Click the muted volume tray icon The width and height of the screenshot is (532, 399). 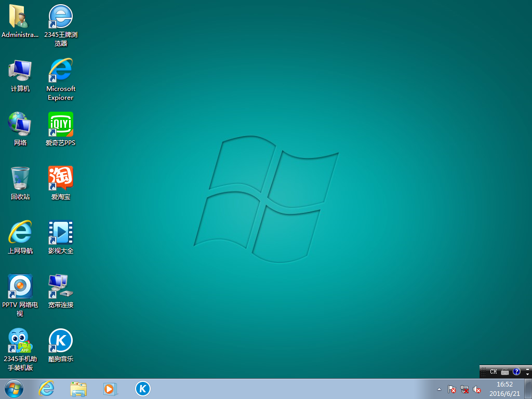[477, 389]
